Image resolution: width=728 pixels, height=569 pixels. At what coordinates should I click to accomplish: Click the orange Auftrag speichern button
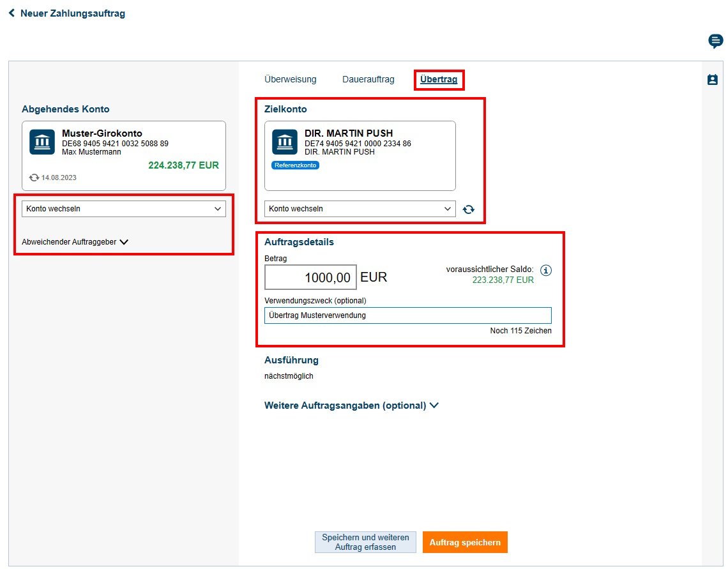pos(465,542)
